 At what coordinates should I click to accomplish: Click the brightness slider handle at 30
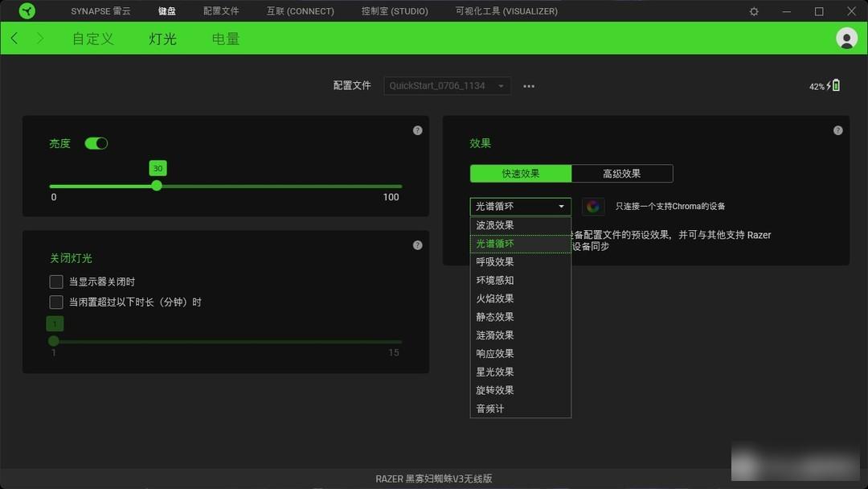pyautogui.click(x=157, y=186)
